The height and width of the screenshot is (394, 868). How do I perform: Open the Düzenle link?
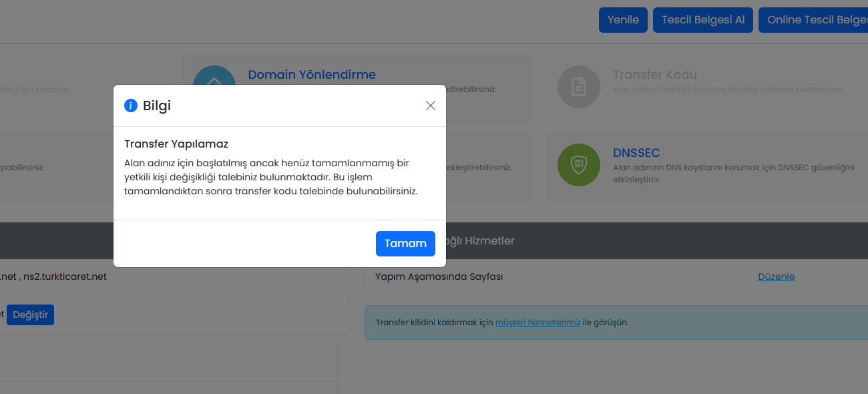[777, 276]
